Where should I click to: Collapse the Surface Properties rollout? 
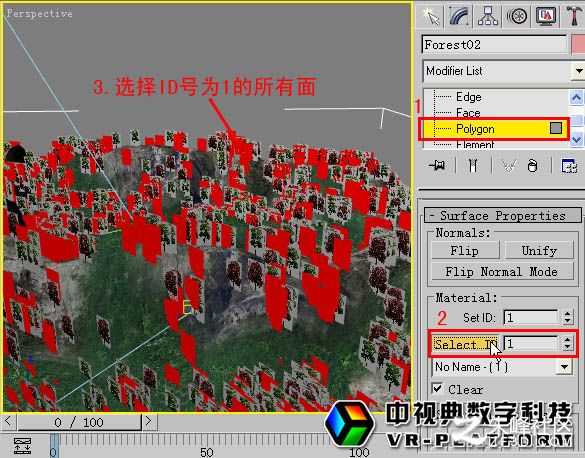[x=503, y=216]
